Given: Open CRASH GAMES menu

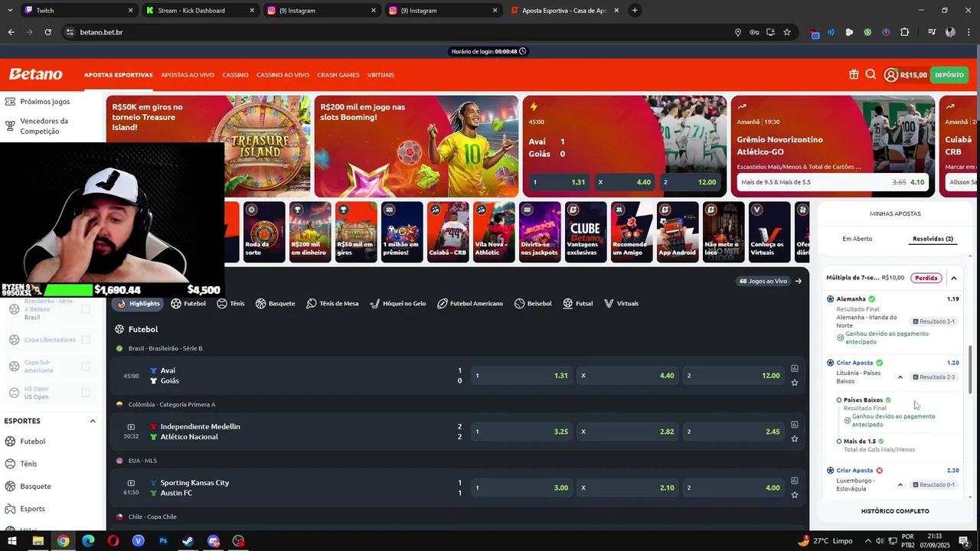Looking at the screenshot, I should point(338,75).
